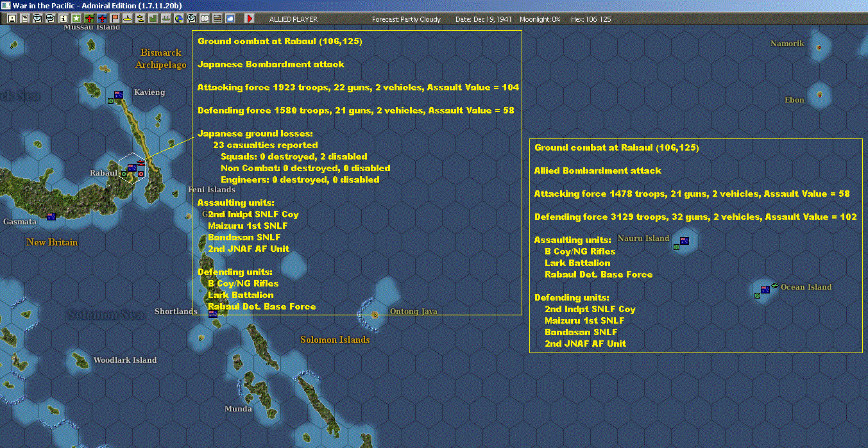Select the Australian flag at Gasmata
868x448 pixels.
click(51, 217)
